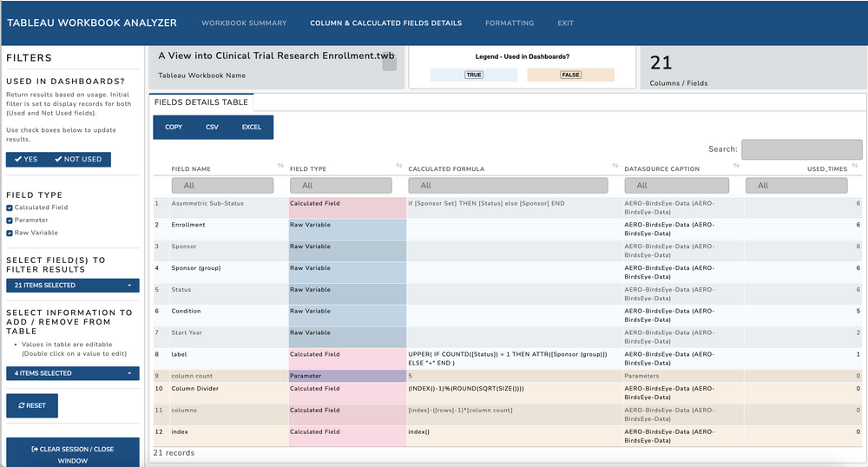
Task: Select the Fields Details Table tab
Action: point(201,102)
